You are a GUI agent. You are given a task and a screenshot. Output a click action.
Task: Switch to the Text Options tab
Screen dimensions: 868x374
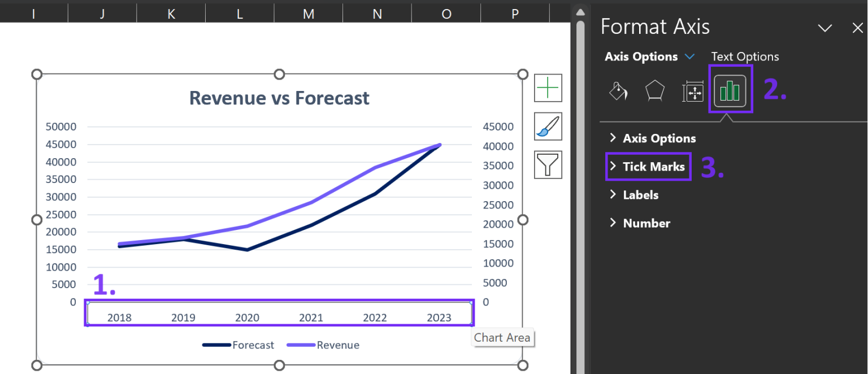click(745, 56)
